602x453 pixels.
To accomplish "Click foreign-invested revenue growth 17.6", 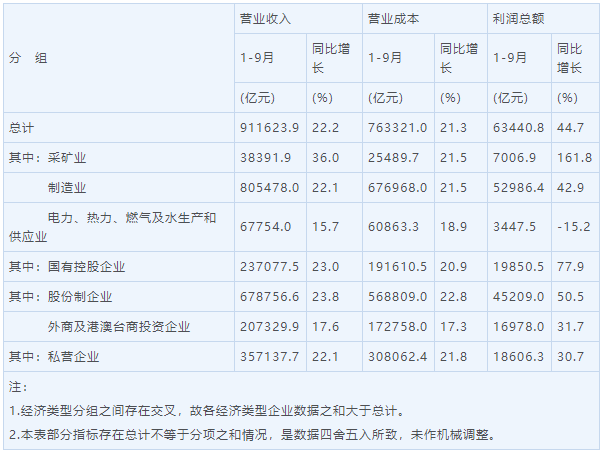I will pos(326,326).
